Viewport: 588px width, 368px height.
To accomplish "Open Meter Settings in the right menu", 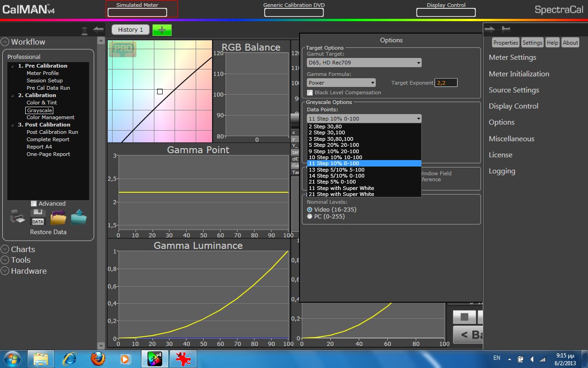I will tap(512, 57).
